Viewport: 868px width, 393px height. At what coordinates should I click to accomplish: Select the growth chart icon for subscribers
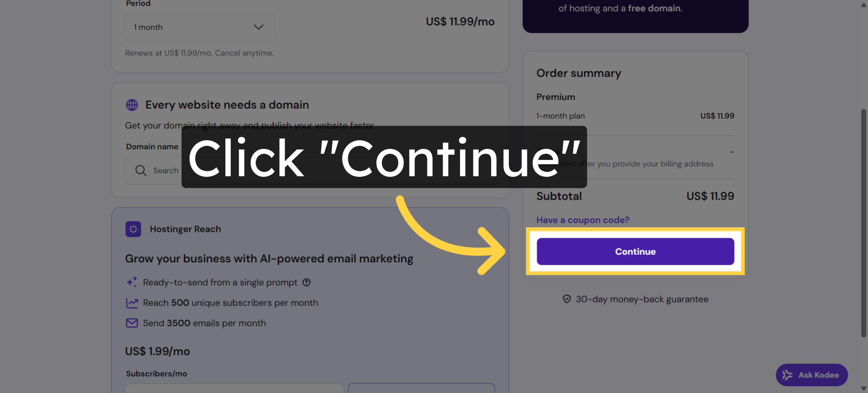(132, 303)
